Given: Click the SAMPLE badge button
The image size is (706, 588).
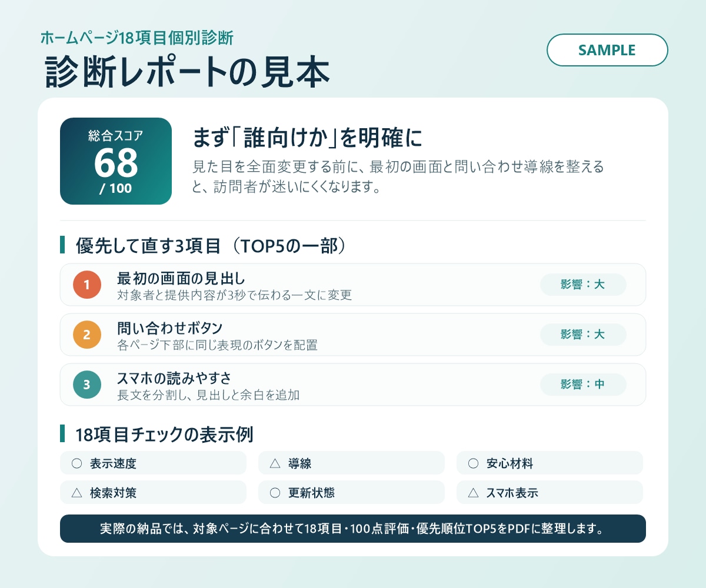Looking at the screenshot, I should (x=607, y=50).
